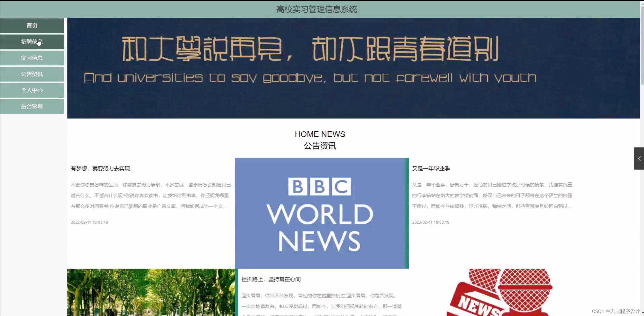644x316 pixels.
Task: Go to 实习信息 page
Action: (x=32, y=58)
